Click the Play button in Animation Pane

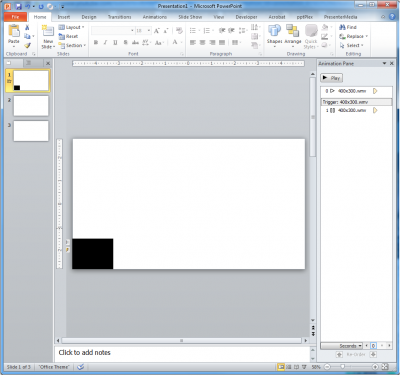tap(331, 78)
